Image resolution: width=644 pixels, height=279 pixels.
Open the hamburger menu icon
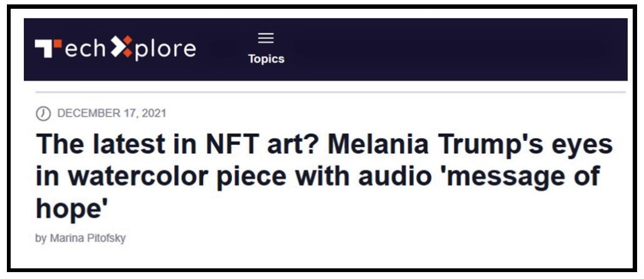click(x=266, y=39)
